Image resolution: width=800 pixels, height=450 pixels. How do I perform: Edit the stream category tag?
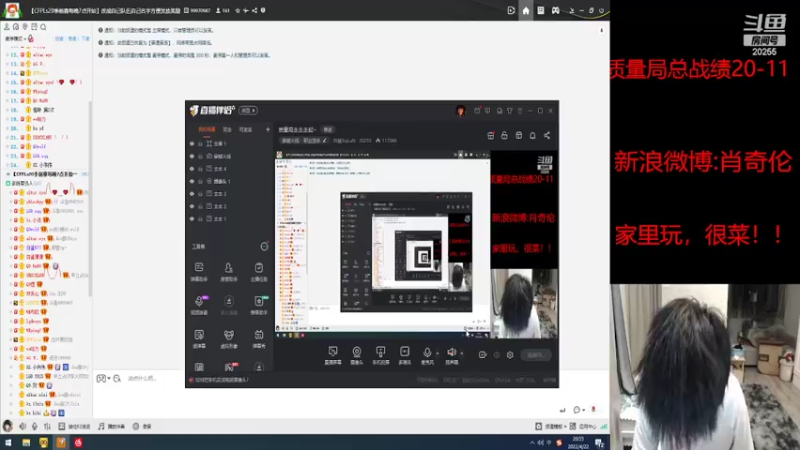tap(305, 140)
